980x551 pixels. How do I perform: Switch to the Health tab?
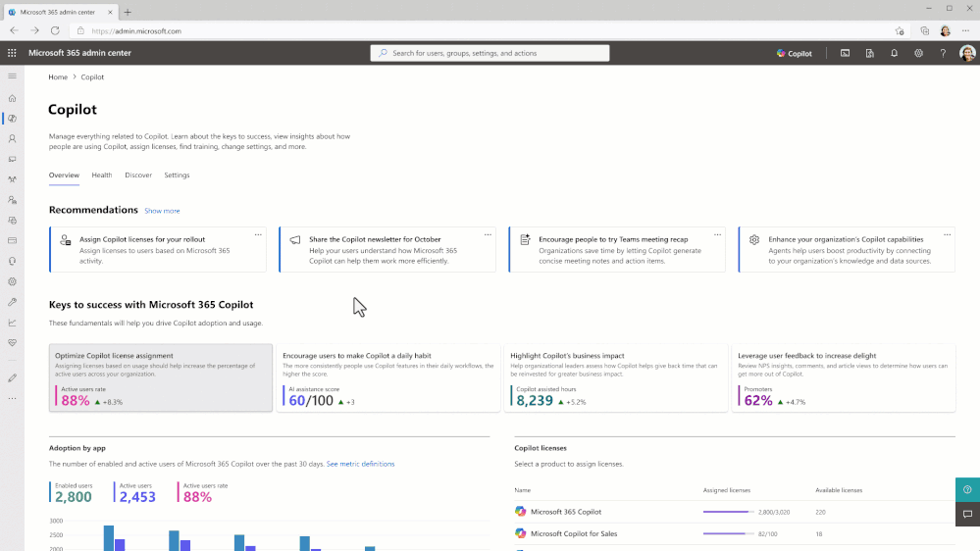tap(102, 175)
